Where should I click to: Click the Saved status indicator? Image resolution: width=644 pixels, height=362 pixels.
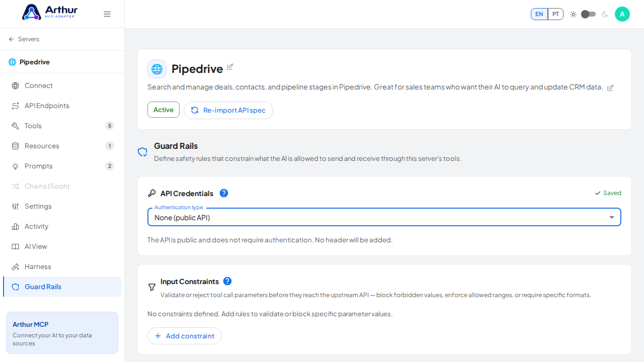click(608, 193)
